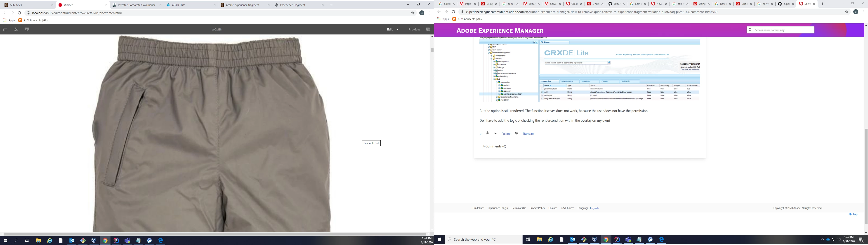The height and width of the screenshot is (245, 868).
Task: Click the Follow link
Action: coord(506,134)
